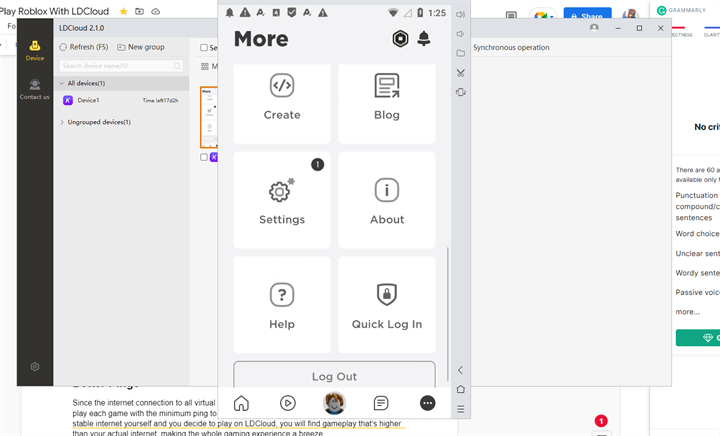Click the Grammarly logo in side panel
Image resolution: width=720 pixels, height=436 pixels.
[x=662, y=10]
